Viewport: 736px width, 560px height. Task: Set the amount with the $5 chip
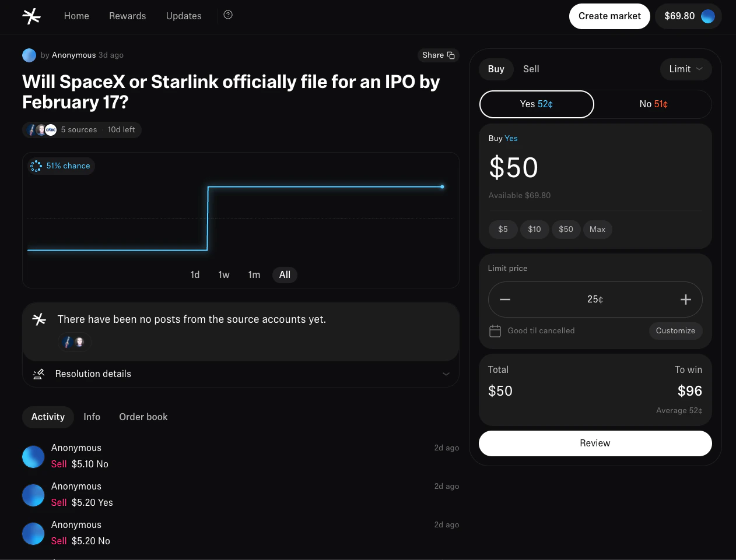[503, 230]
